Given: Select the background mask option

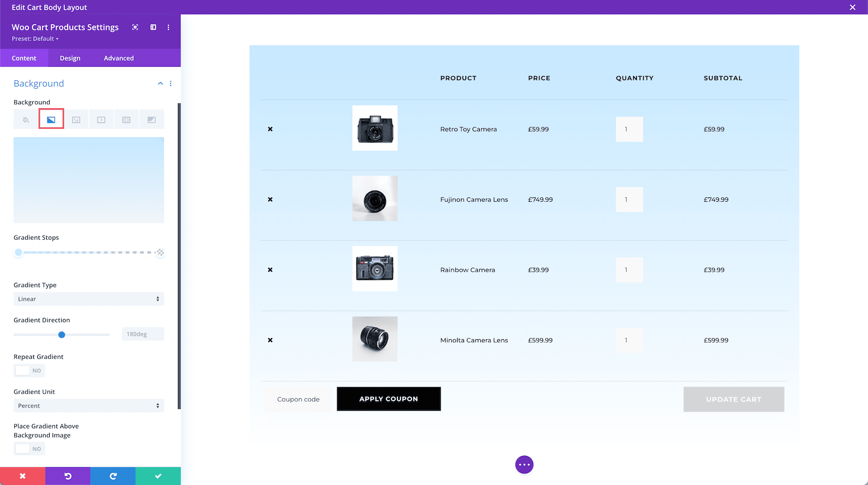Looking at the screenshot, I should tap(151, 119).
